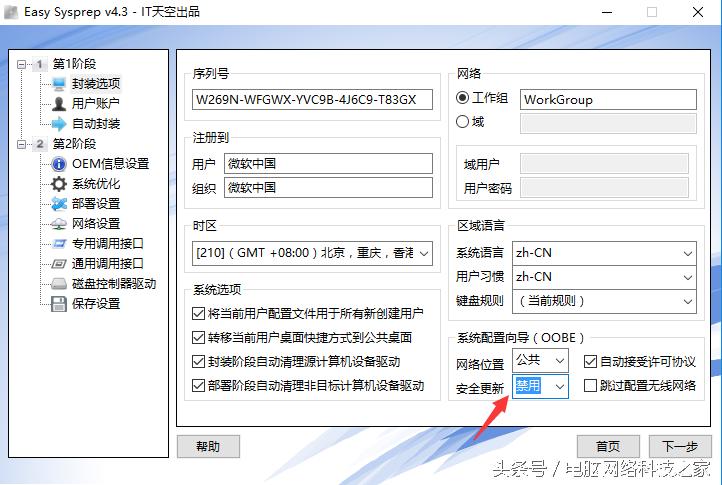
Task: Select 通用调用接口 tree item
Action: click(107, 263)
